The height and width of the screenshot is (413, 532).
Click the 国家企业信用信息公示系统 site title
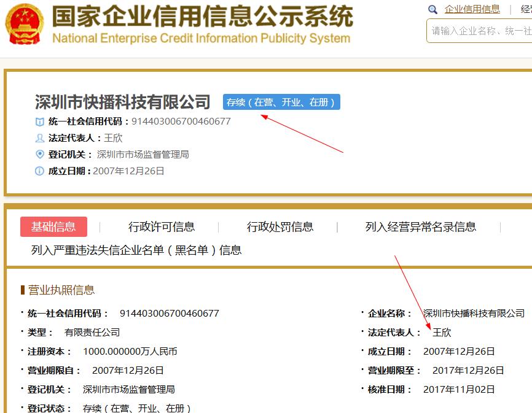click(203, 17)
